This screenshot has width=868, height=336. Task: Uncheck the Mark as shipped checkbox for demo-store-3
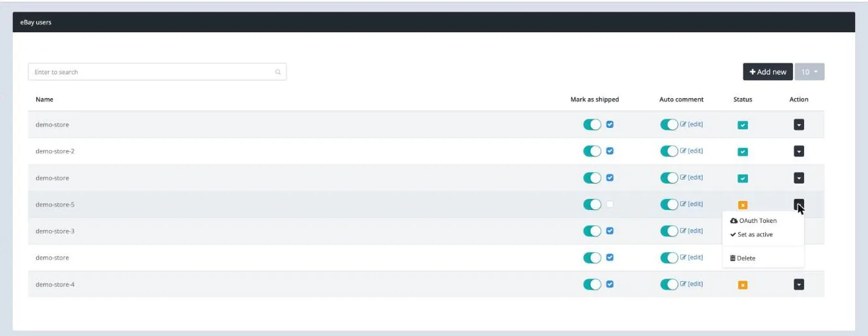610,231
